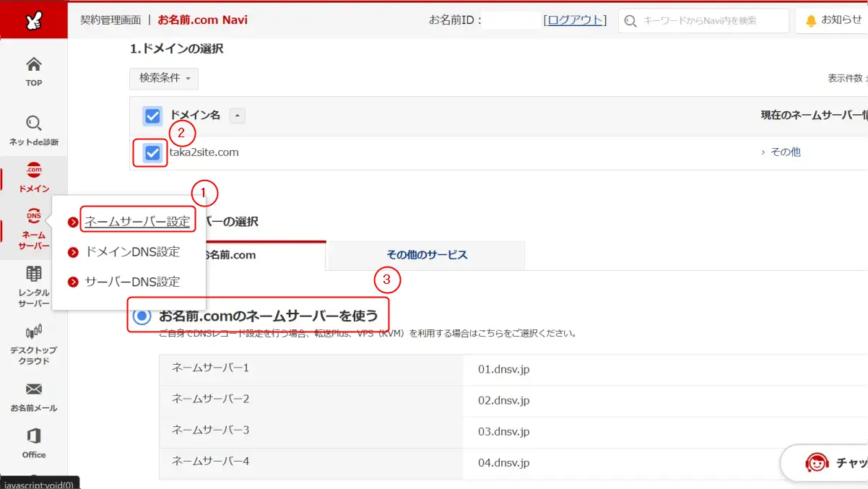
Task: Click red arrow bullet beside ドメインDNS設定
Action: tap(73, 252)
